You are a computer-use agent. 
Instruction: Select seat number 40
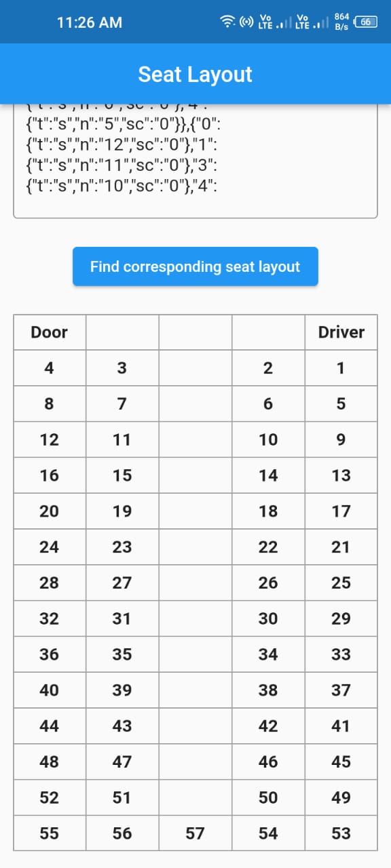coord(49,690)
